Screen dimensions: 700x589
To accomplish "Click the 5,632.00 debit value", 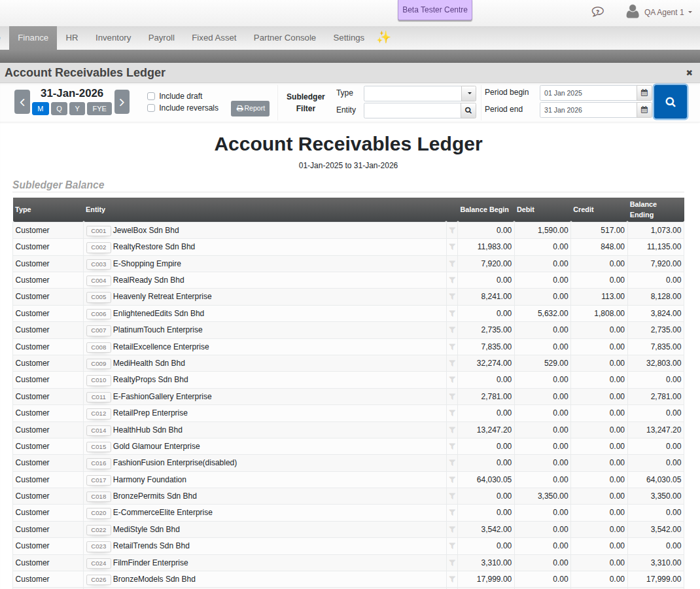I will (x=553, y=313).
